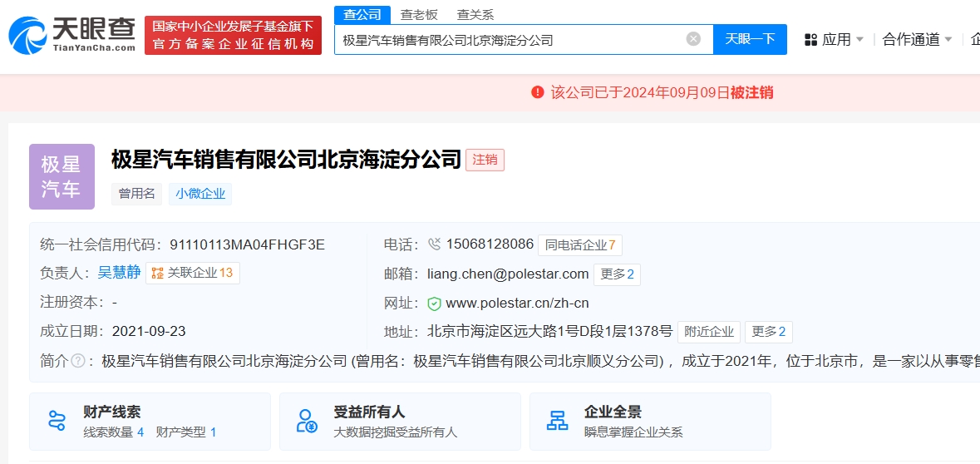Open the www.polestar.cn/zh-cn website link
Image resolution: width=980 pixels, height=464 pixels.
click(x=518, y=304)
